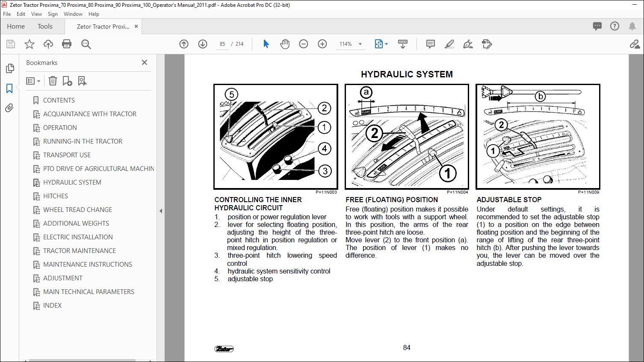Click the find current bookmark icon
The image size is (644, 362).
pyautogui.click(x=82, y=81)
